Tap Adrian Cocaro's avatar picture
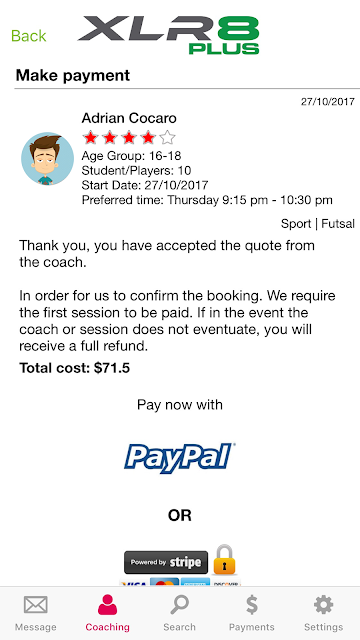Screen dimensions: 360x640 [47, 158]
